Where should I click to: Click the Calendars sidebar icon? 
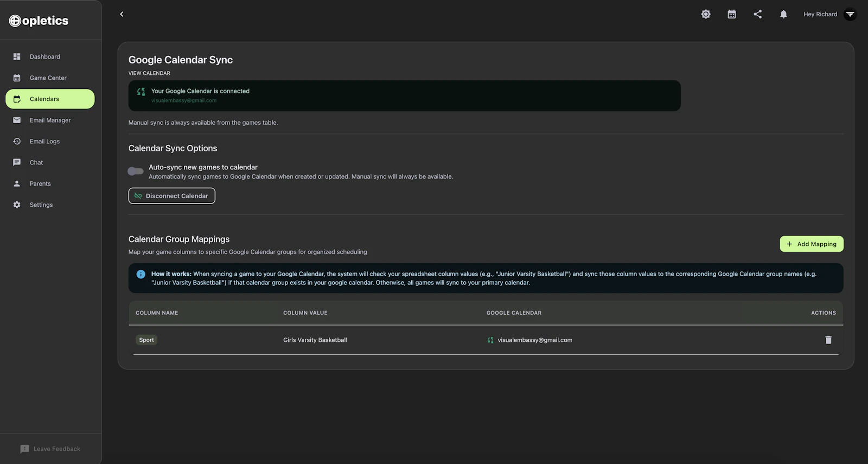click(17, 99)
